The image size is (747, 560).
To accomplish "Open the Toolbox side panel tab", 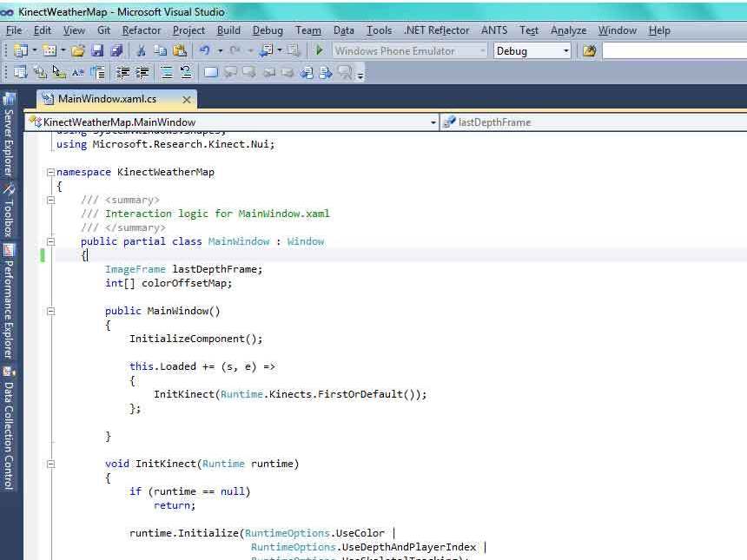I will [9, 210].
